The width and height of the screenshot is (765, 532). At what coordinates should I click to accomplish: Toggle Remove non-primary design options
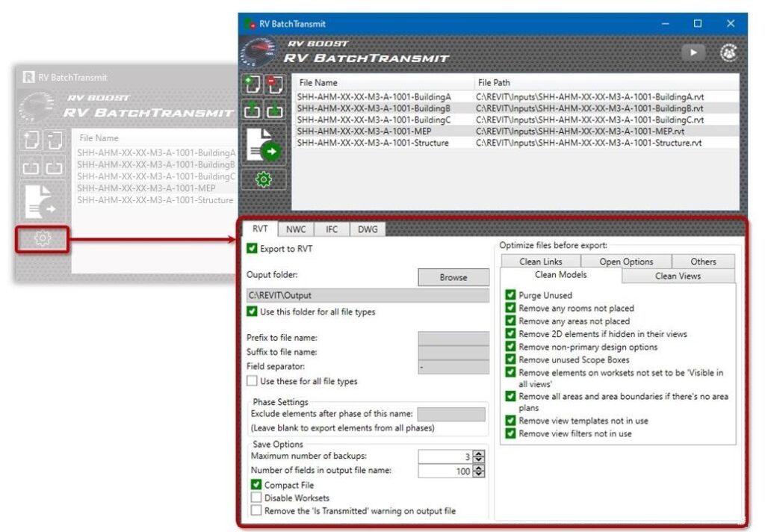(x=510, y=347)
